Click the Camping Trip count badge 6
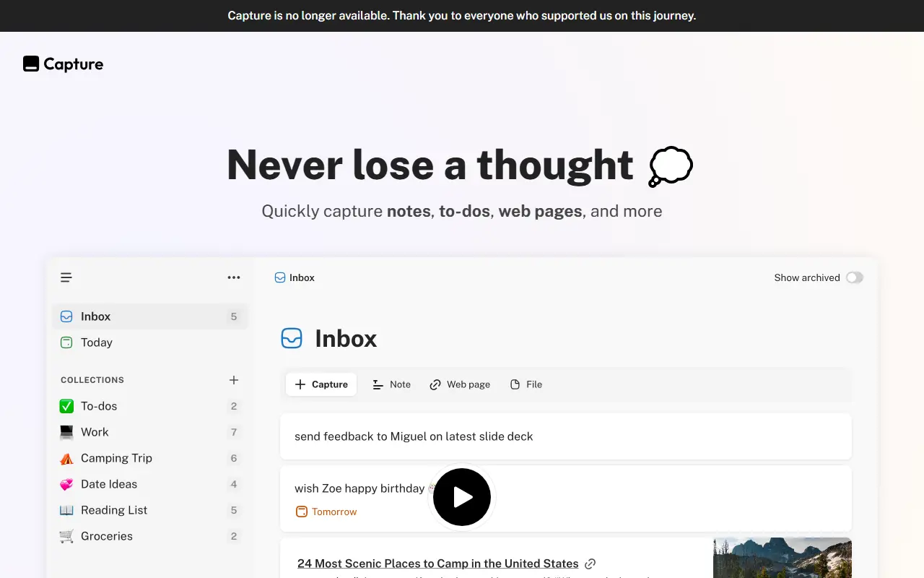924x578 pixels. [234, 458]
